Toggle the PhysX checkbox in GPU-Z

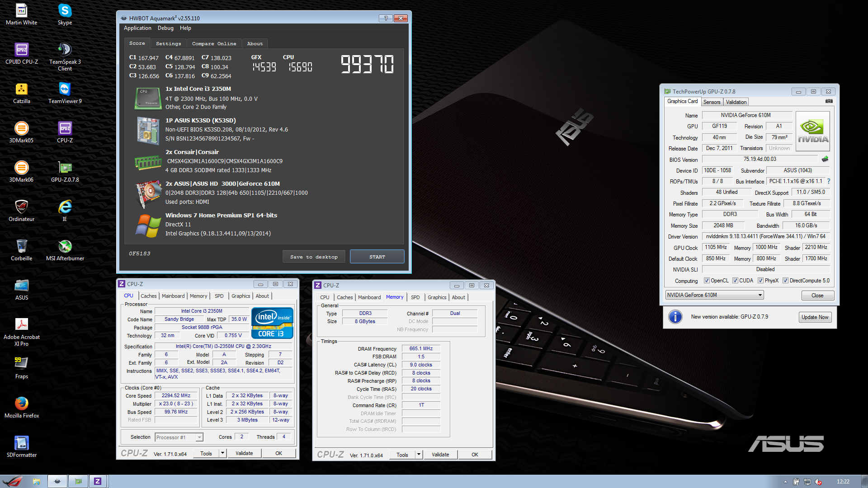pos(761,281)
